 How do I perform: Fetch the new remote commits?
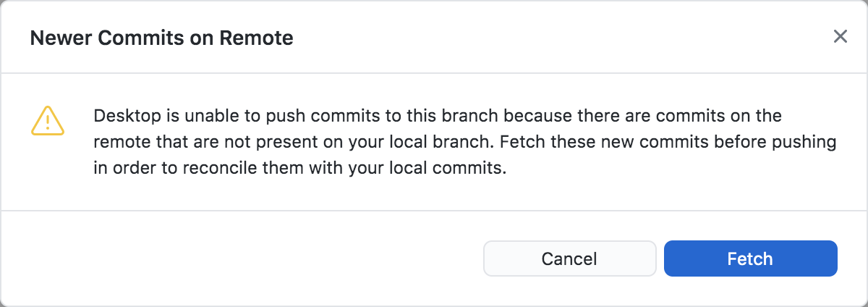click(750, 258)
